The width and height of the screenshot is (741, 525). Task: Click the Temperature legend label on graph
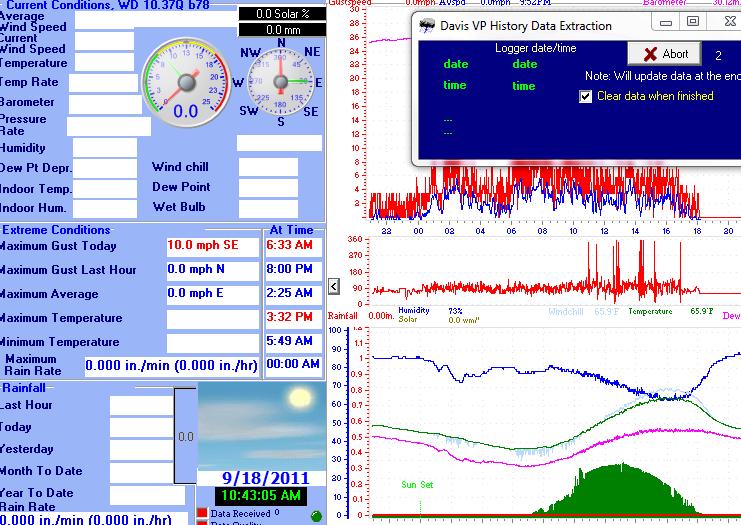click(650, 311)
